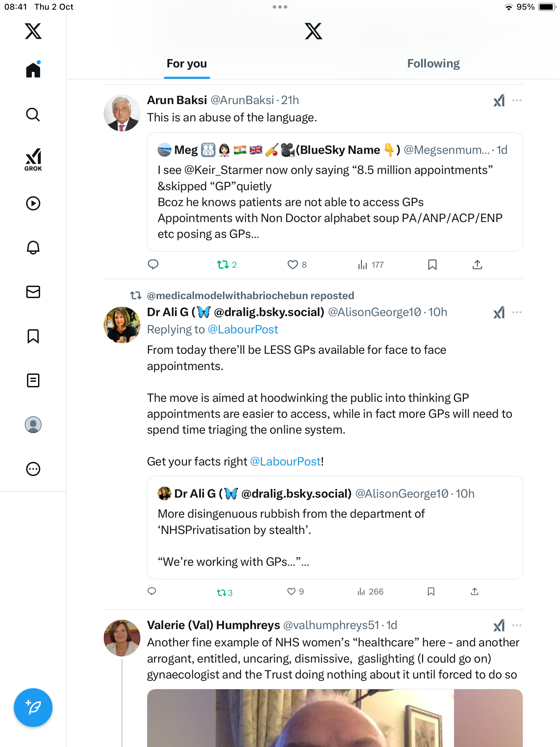The height and width of the screenshot is (747, 560).
Task: Open the video play icon in sidebar
Action: (33, 203)
